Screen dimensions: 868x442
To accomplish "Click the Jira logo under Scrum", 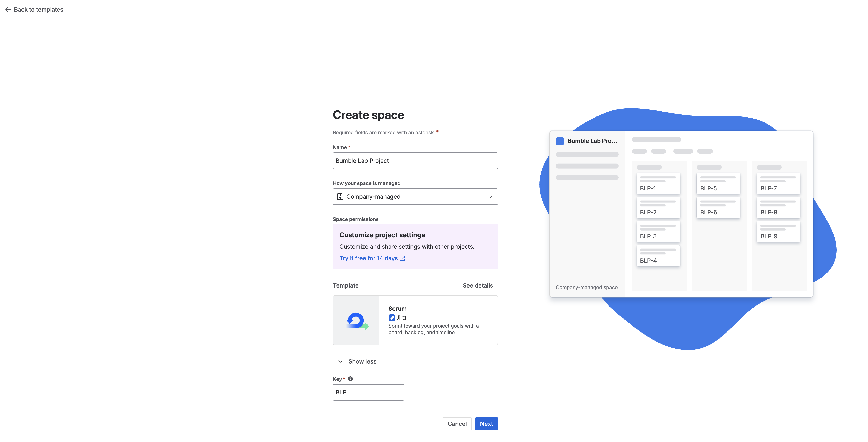I will (x=391, y=318).
